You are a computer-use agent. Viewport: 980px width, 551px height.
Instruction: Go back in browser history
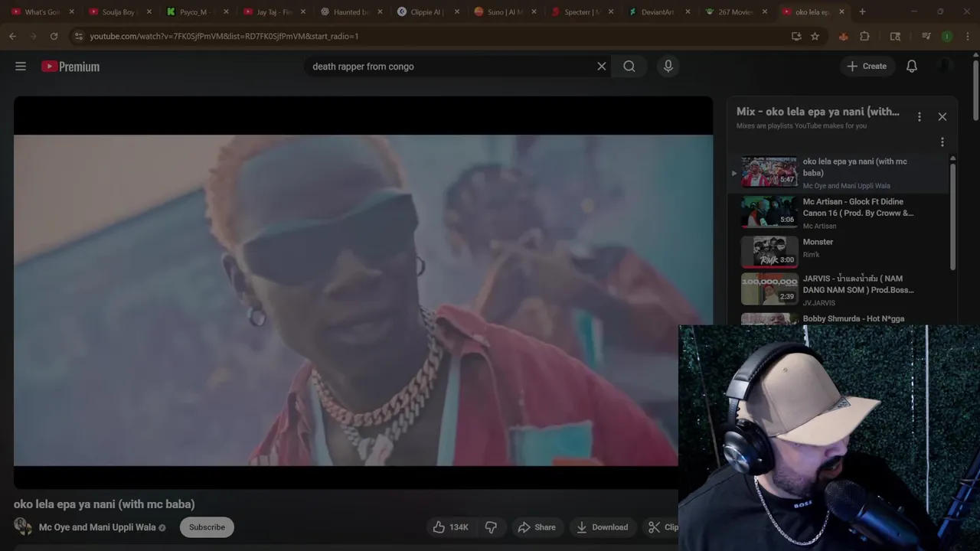12,36
